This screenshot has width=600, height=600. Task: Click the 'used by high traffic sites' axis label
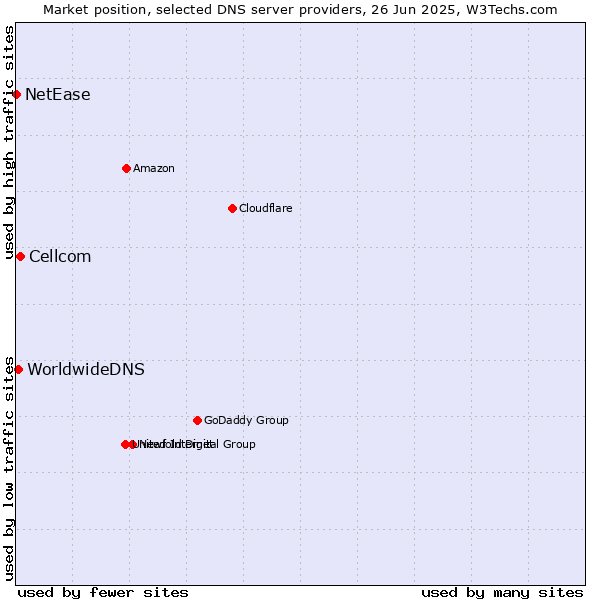pyautogui.click(x=9, y=142)
